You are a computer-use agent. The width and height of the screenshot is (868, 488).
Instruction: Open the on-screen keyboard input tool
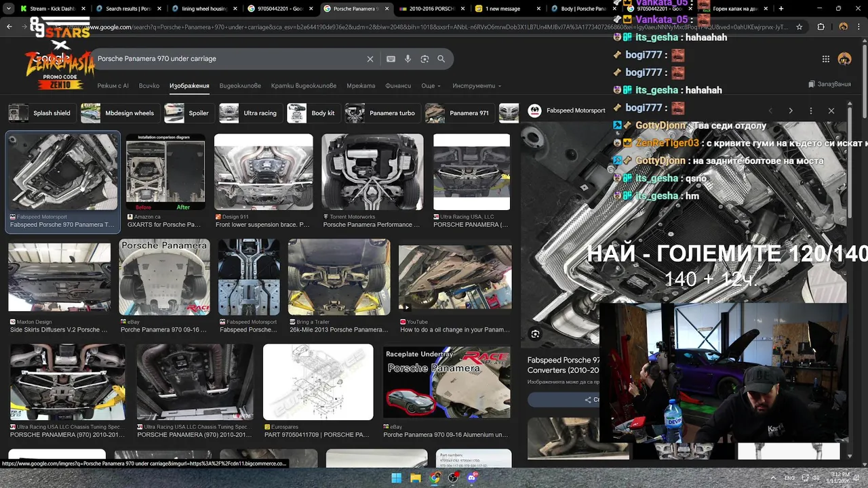click(391, 59)
